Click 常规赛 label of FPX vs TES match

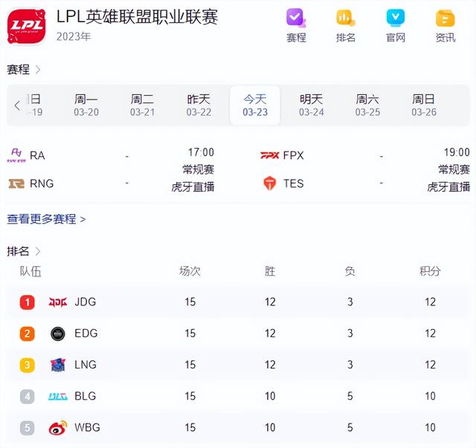click(454, 169)
